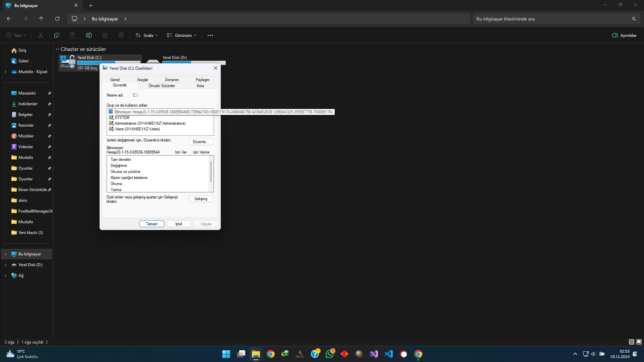The image size is (644, 362).
Task: Open FootballManager24 folder in sidebar
Action: click(35, 211)
